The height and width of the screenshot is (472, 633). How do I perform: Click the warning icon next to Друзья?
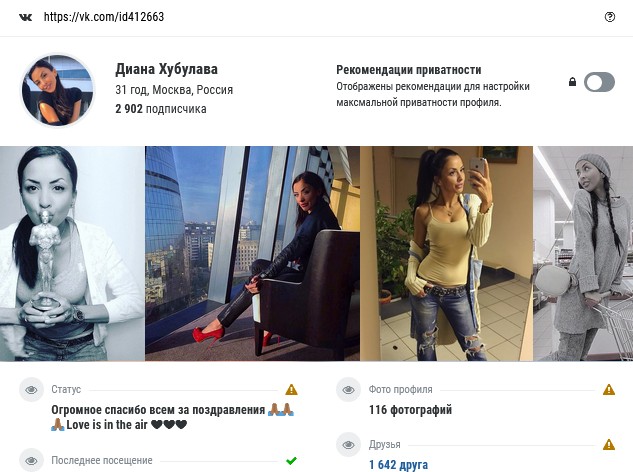[x=609, y=445]
